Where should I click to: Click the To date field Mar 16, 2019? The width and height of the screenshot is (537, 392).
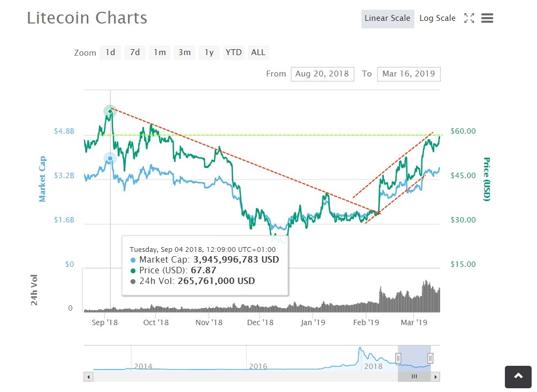(409, 74)
